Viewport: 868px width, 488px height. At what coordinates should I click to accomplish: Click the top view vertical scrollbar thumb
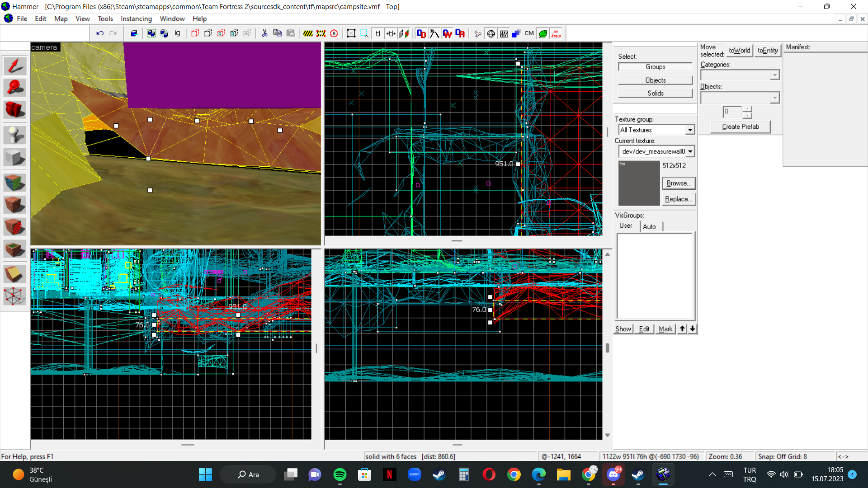pyautogui.click(x=608, y=132)
